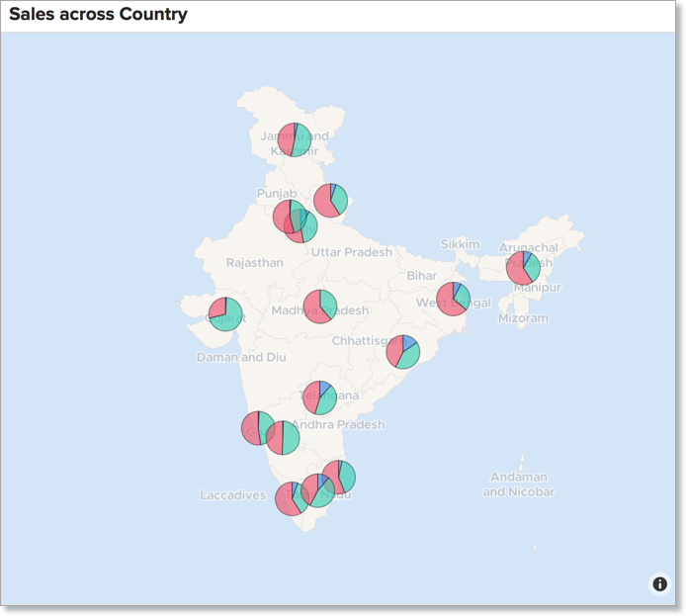This screenshot has width=686, height=616.
Task: Click the Laccadives map label
Action: tap(232, 494)
